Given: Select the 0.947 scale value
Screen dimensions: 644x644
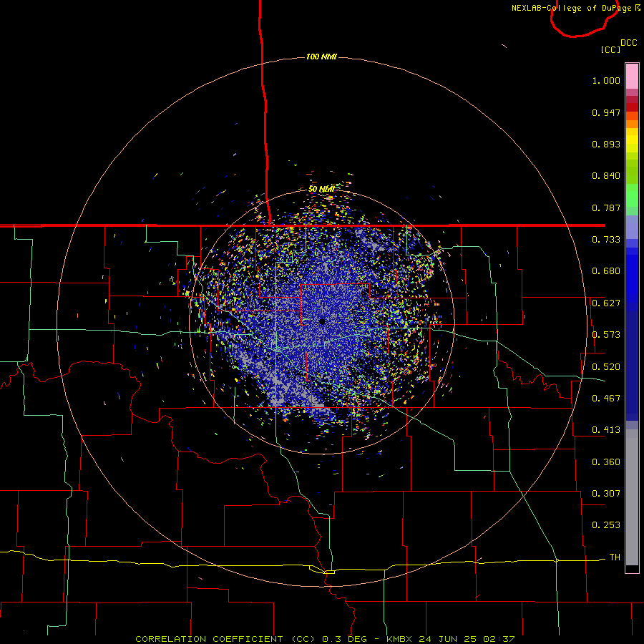Looking at the screenshot, I should (x=606, y=112).
